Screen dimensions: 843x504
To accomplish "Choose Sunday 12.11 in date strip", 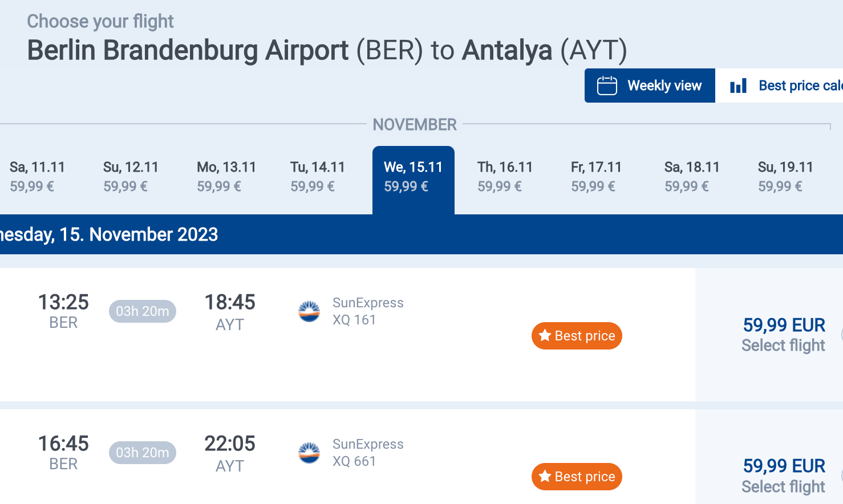I will click(x=131, y=176).
